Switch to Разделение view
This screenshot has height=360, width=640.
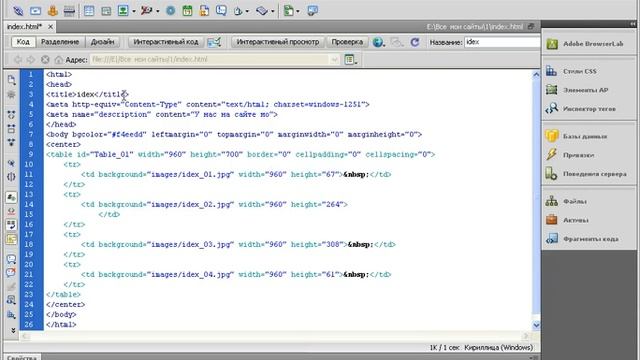click(60, 42)
